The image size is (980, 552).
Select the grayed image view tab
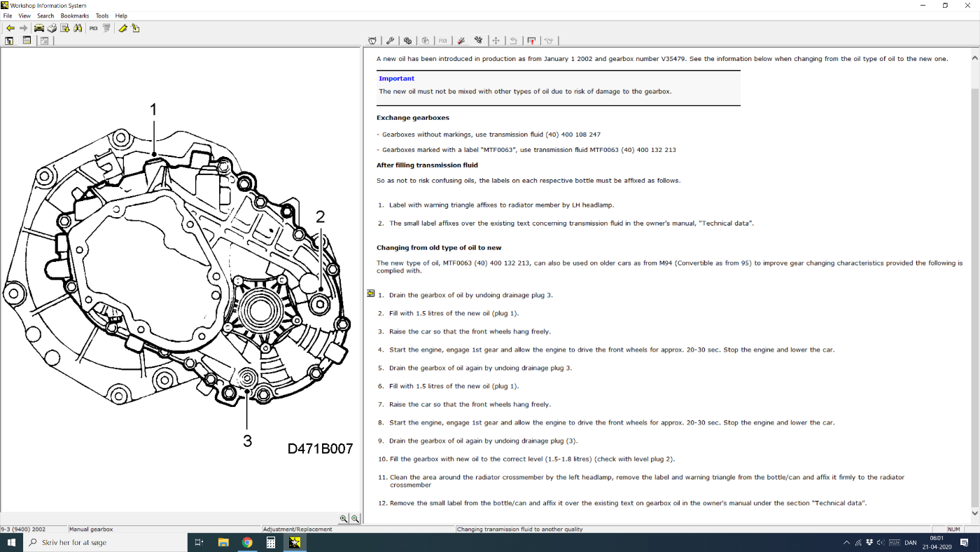coord(44,41)
